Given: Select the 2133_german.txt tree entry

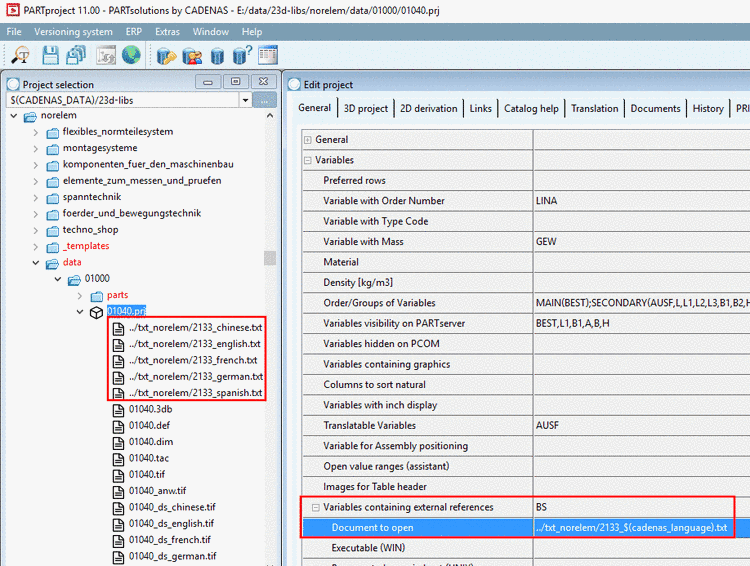Looking at the screenshot, I should tap(196, 377).
